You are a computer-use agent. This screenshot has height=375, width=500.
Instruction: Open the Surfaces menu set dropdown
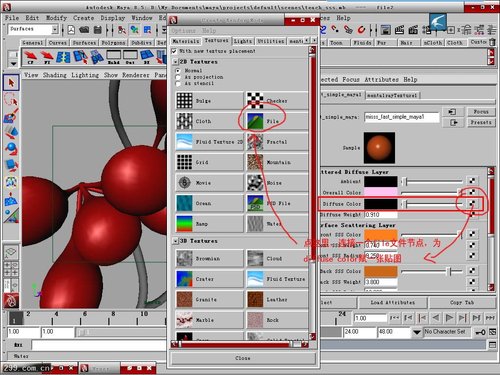tap(55, 29)
